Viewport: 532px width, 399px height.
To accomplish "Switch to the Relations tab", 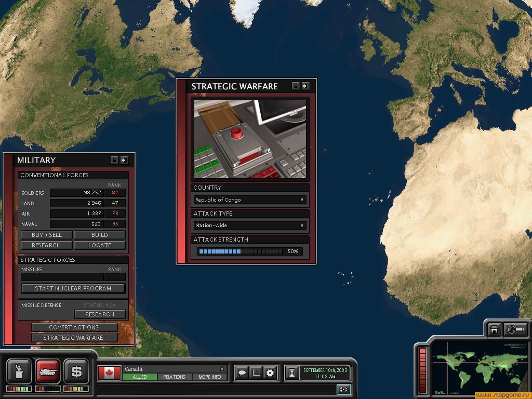I will click(x=174, y=377).
